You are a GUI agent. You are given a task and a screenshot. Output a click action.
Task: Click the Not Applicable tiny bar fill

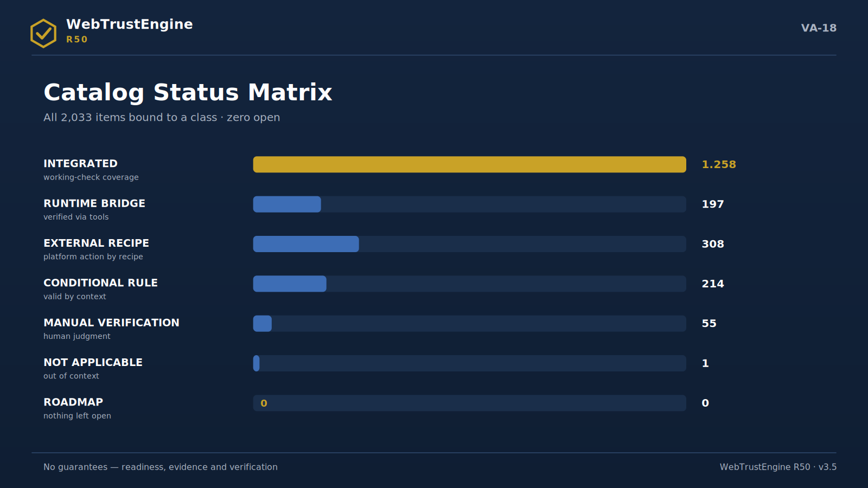256,363
